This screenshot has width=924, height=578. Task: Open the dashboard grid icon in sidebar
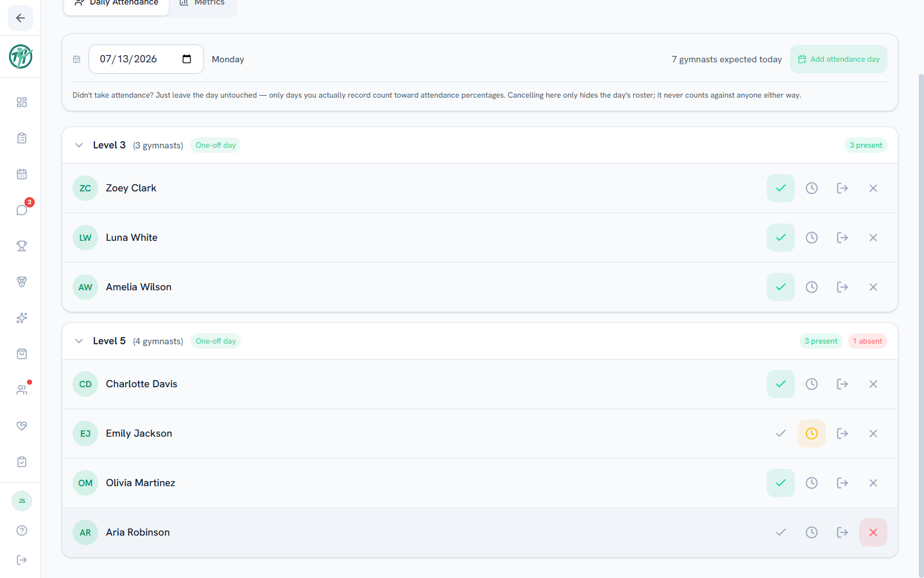click(22, 102)
